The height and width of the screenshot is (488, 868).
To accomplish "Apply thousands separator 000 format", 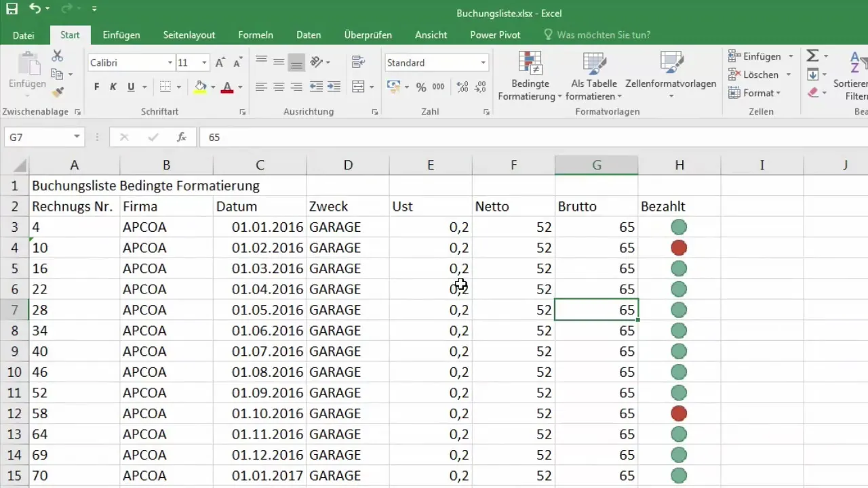I will (439, 87).
